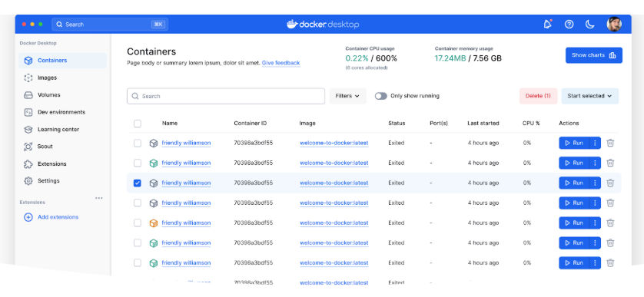The image size is (644, 297).
Task: Open the three-dot menu beside Extensions heading
Action: click(x=99, y=198)
